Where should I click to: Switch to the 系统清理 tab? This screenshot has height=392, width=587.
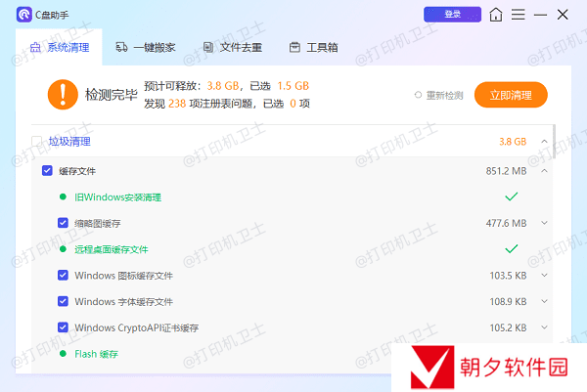pyautogui.click(x=59, y=48)
